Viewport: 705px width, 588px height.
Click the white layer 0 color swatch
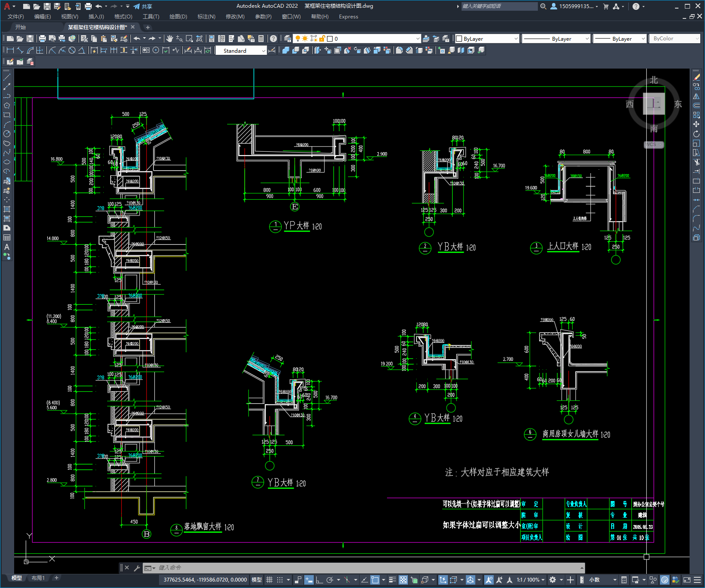pos(330,39)
